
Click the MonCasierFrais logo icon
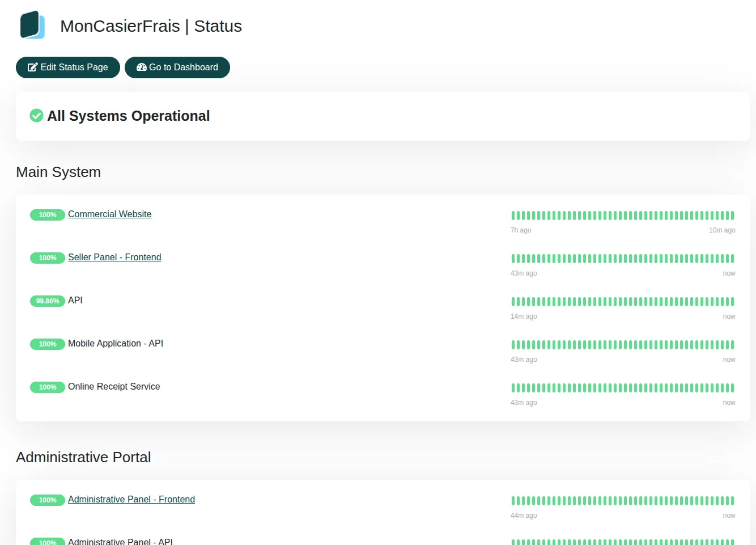click(32, 25)
